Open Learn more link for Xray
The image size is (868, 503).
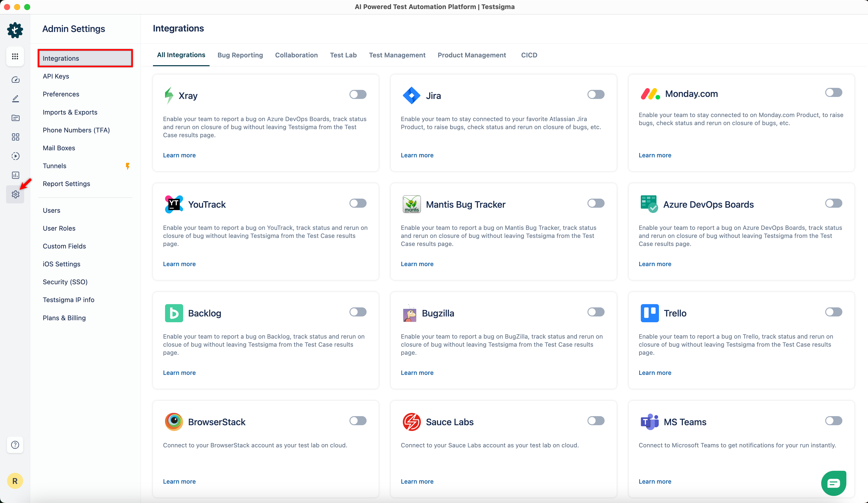179,155
